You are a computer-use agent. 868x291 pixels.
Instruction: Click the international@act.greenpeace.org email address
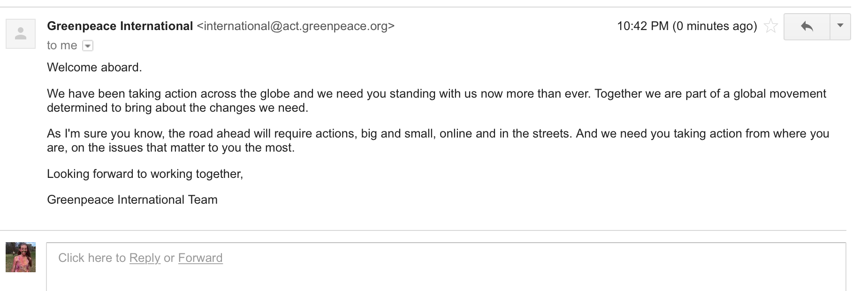point(296,26)
